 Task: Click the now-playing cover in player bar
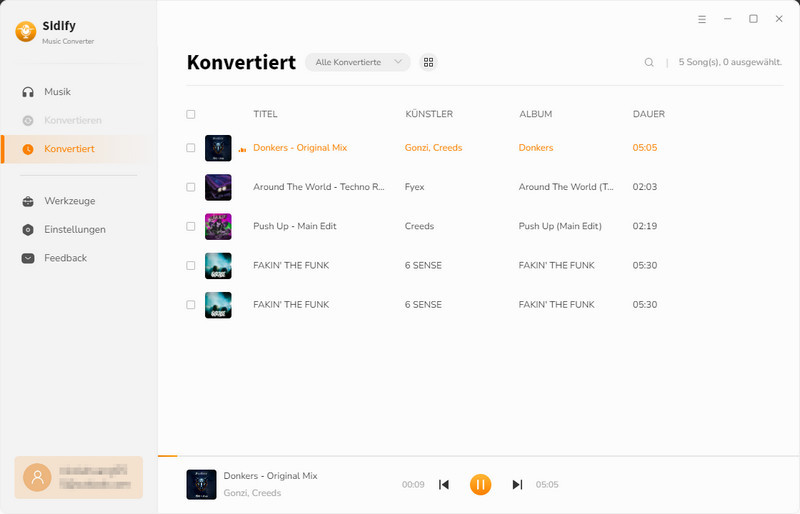click(202, 484)
